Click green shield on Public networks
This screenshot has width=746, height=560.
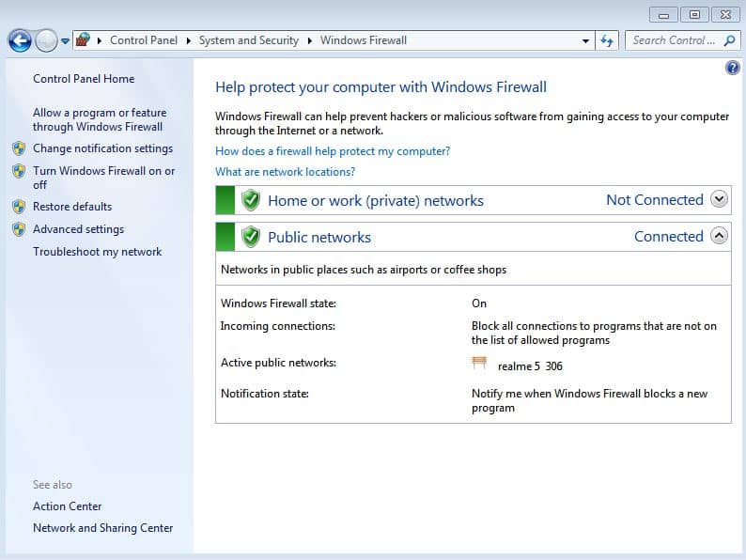coord(250,237)
